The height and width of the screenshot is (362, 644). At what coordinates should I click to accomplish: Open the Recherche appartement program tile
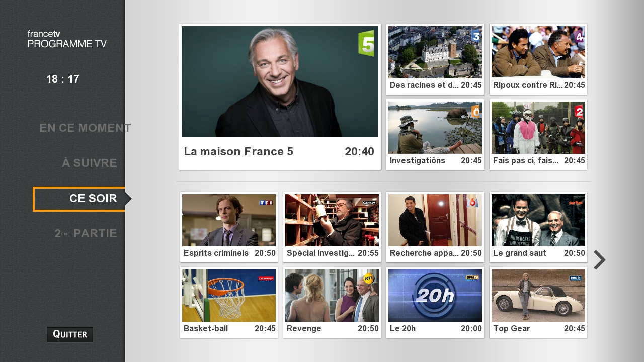[x=435, y=227]
